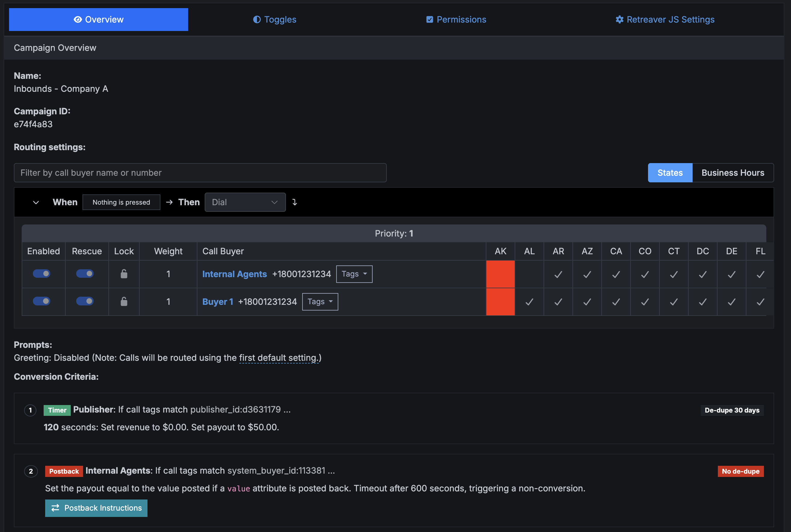791x532 pixels.
Task: Click the Toggles half-circle icon
Action: pyautogui.click(x=257, y=19)
